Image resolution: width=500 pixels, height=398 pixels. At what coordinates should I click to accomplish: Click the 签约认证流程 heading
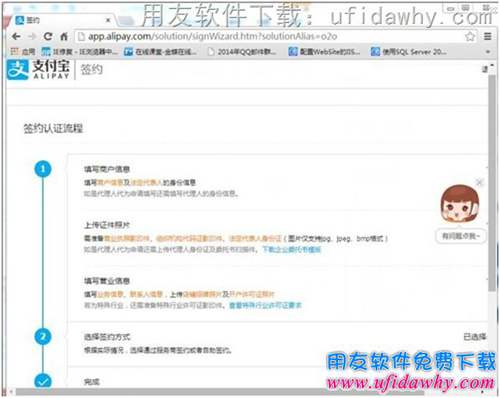[x=53, y=129]
